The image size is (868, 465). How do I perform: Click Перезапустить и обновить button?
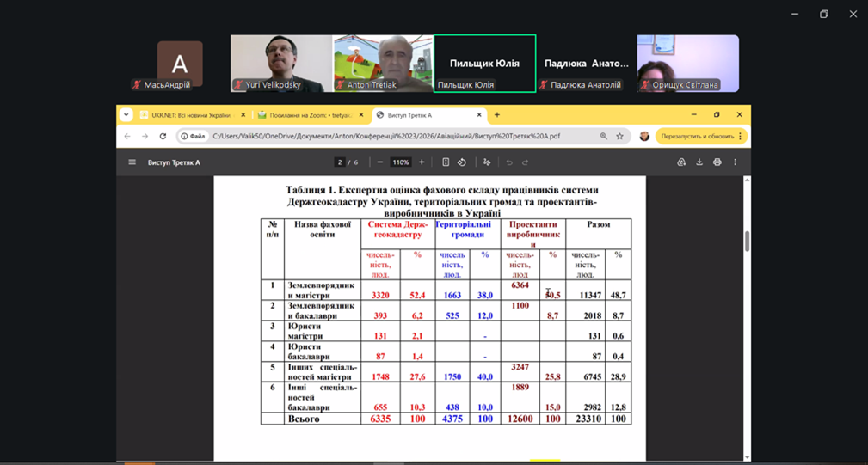[697, 136]
